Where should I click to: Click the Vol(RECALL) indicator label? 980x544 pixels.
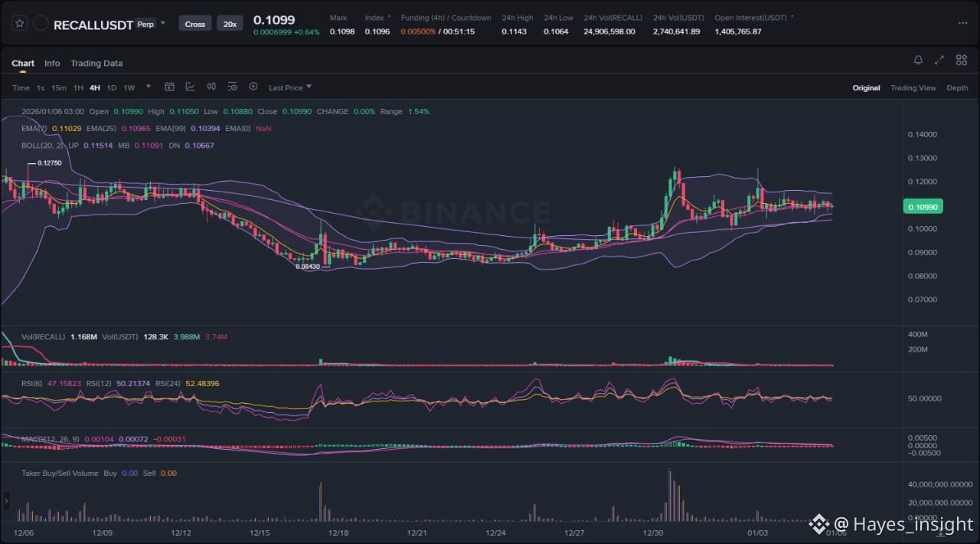pos(44,337)
